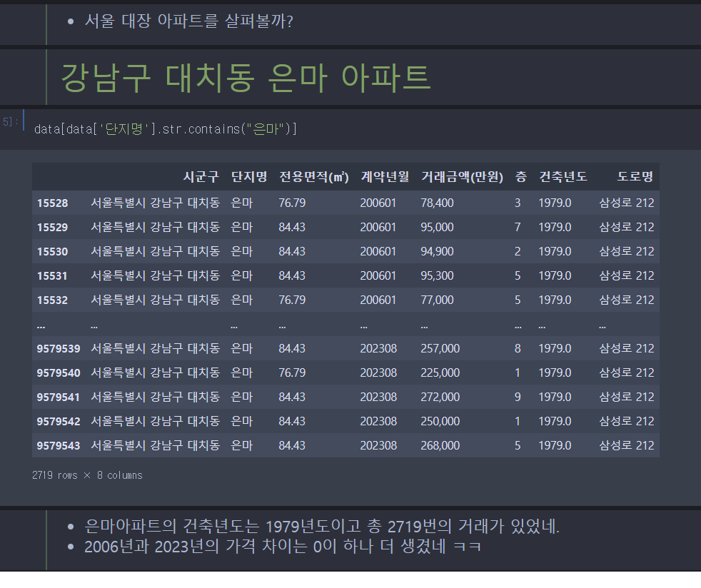This screenshot has width=701, height=588.
Task: Click contract month '200601' in row 15530
Action: click(378, 252)
